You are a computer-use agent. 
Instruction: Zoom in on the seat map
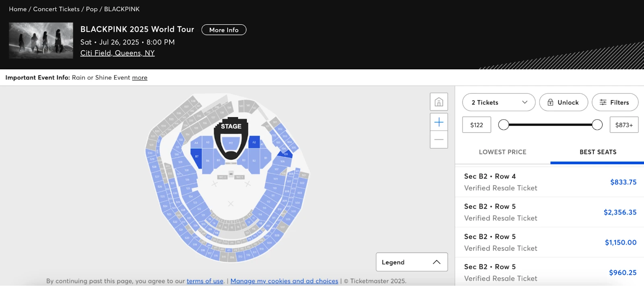tap(439, 122)
